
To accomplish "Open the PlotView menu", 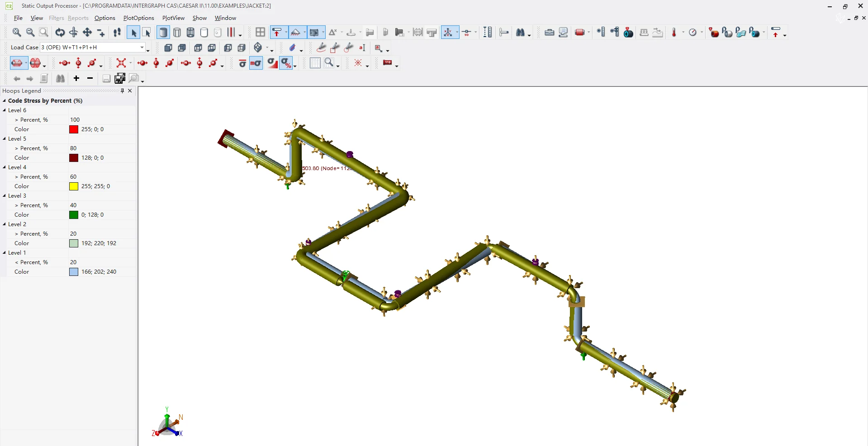I will pyautogui.click(x=173, y=18).
